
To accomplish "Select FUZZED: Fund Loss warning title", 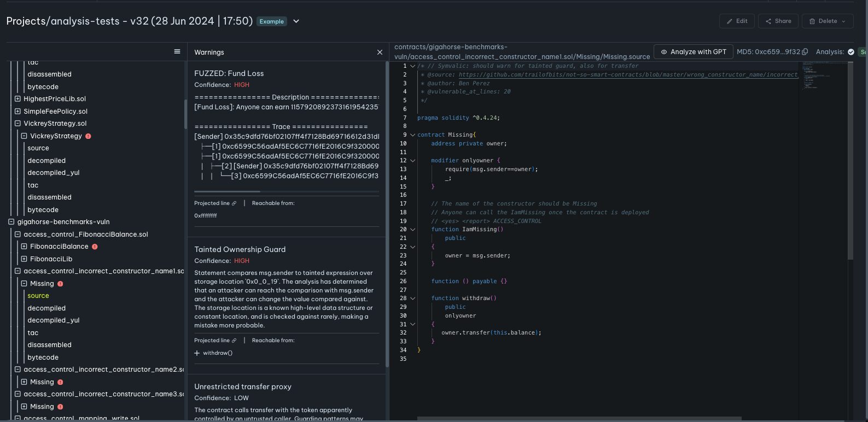I will tap(229, 73).
